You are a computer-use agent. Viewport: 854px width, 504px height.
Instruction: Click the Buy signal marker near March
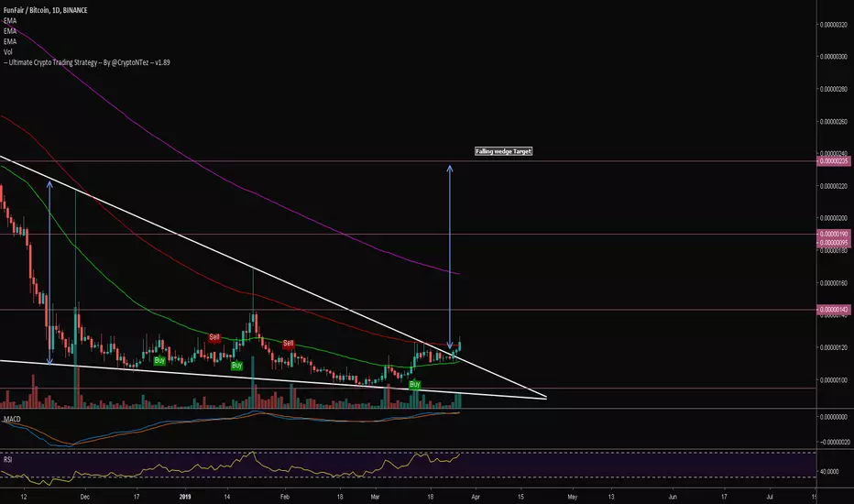(414, 384)
